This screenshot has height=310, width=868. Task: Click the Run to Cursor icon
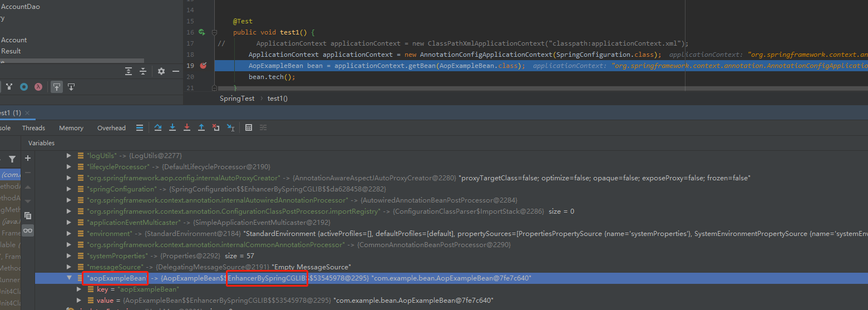coord(230,128)
